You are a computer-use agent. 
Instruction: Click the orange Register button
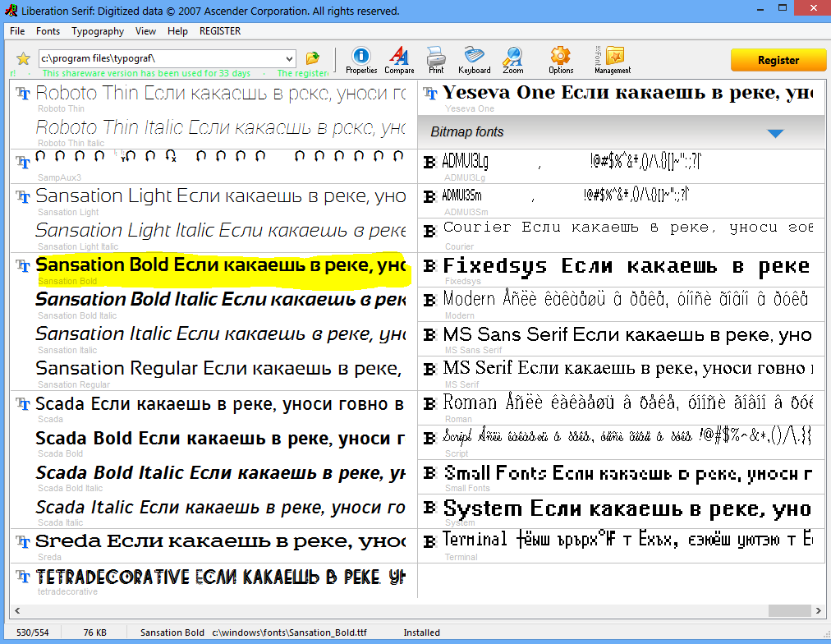[778, 60]
